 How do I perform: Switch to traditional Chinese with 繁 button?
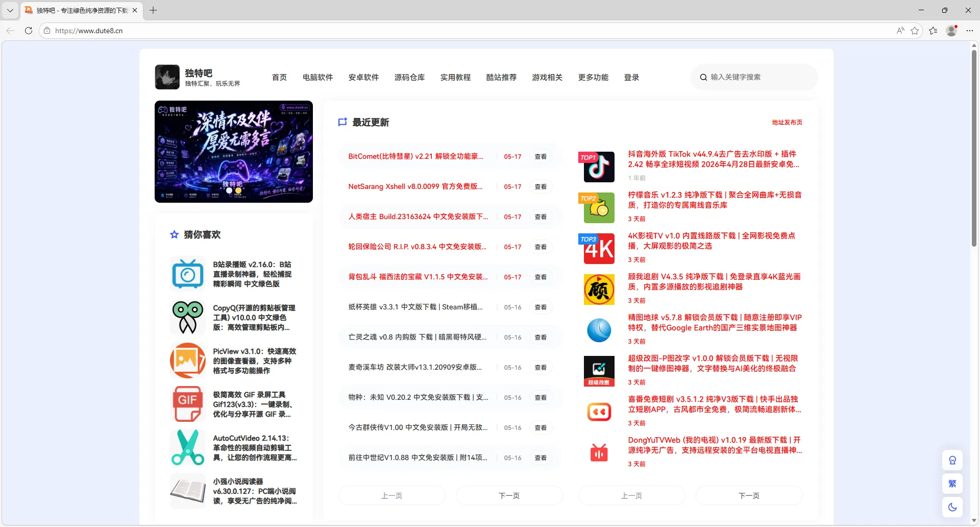tap(952, 484)
